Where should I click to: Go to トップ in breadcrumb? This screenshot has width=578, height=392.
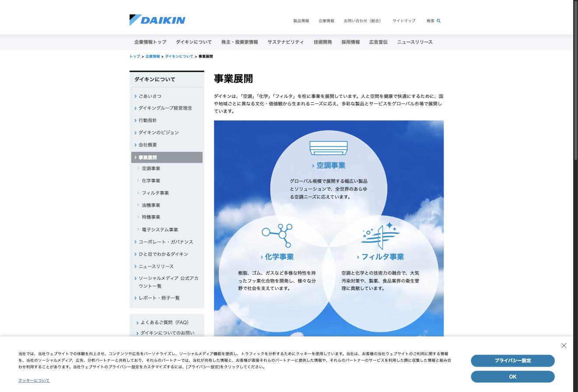pyautogui.click(x=135, y=56)
